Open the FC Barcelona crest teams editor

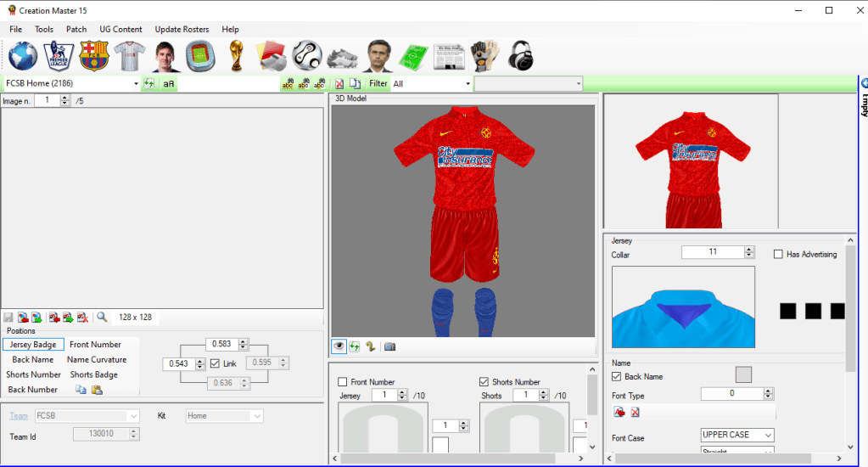(94, 57)
